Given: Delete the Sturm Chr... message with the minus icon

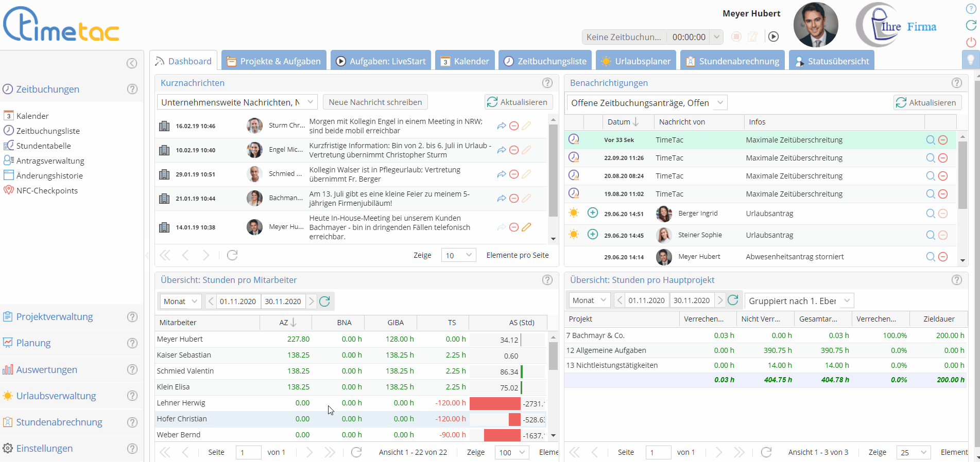Looking at the screenshot, I should 513,126.
